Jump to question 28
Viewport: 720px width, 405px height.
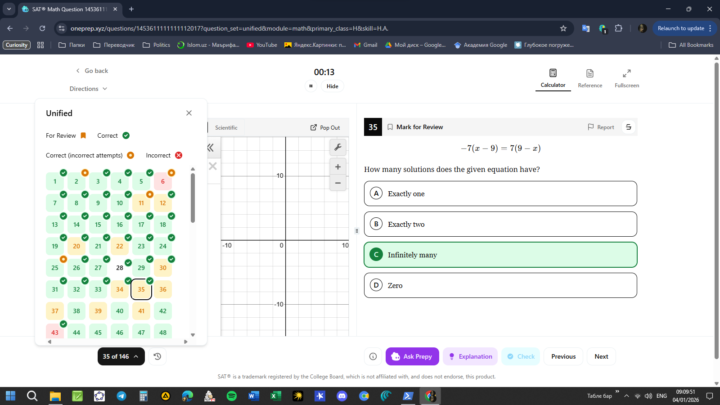point(119,268)
